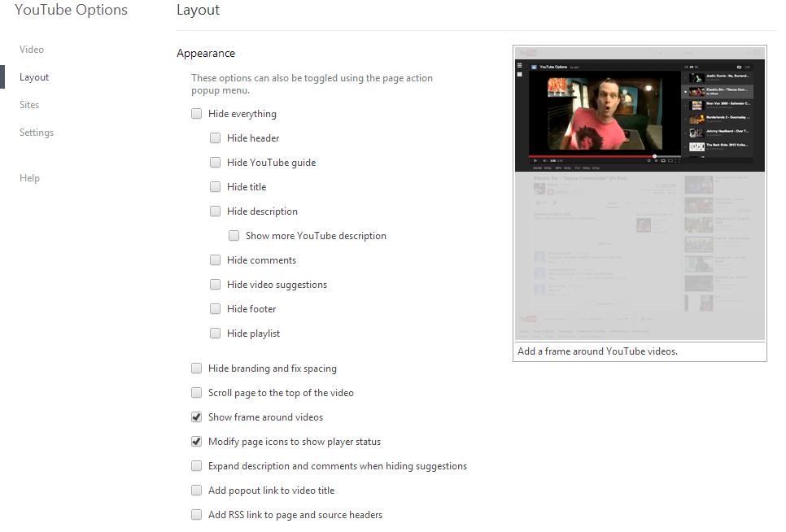The width and height of the screenshot is (786, 532).
Task: Click the YouTube Options page title
Action: click(71, 10)
